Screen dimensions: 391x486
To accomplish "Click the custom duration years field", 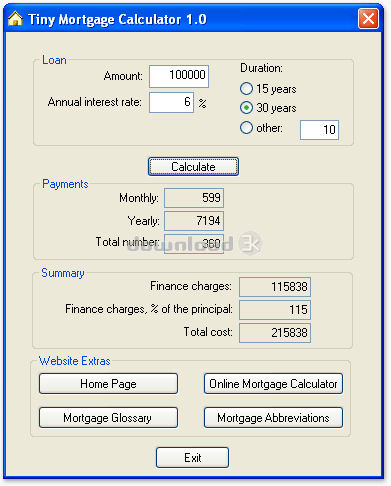I will pos(319,130).
